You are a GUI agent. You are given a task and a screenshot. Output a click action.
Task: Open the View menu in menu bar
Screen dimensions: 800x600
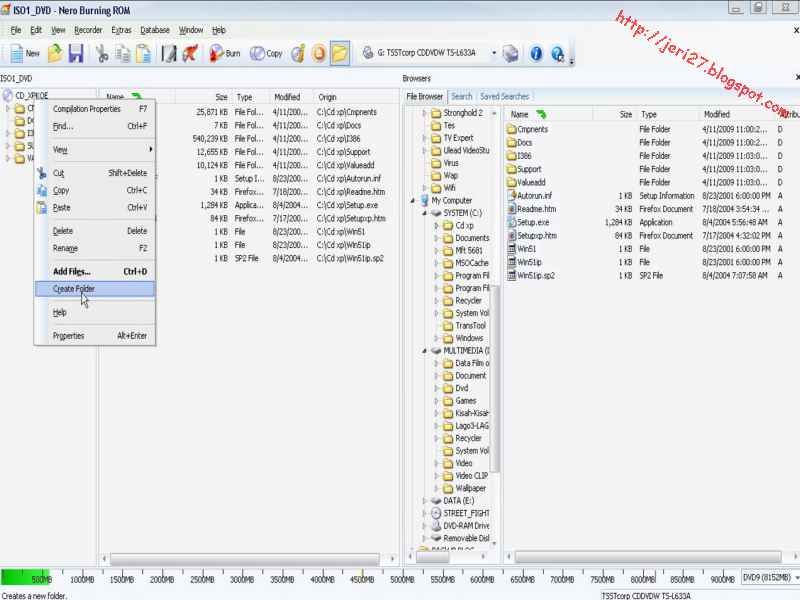pos(58,30)
